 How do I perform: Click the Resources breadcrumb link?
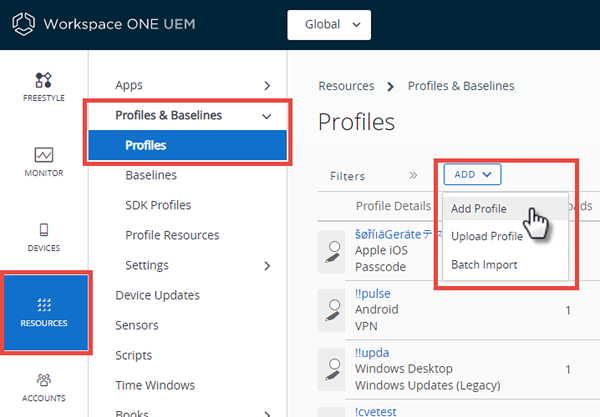(346, 86)
